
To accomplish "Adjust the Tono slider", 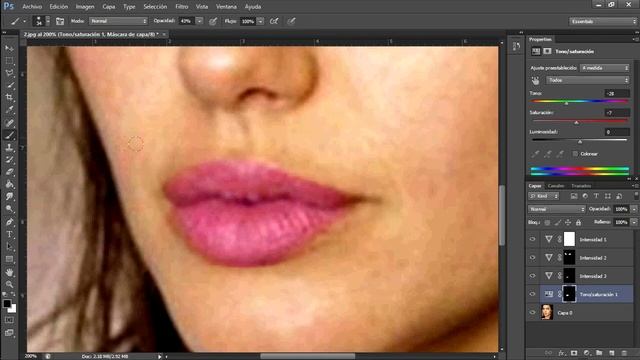I will (567, 103).
